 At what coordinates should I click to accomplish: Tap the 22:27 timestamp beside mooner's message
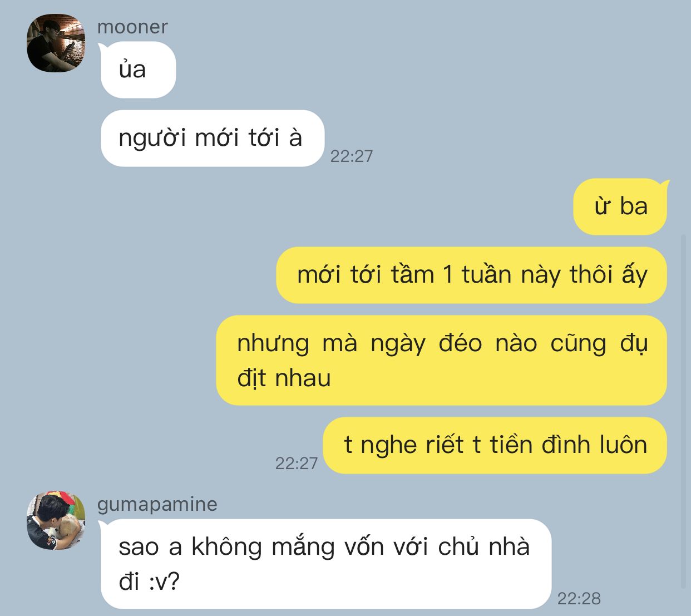click(352, 156)
